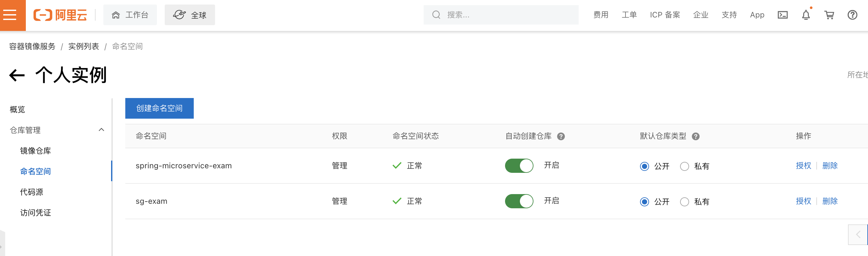Open the 全球 region selector
Screen dimensions: 868x256
[x=190, y=15]
